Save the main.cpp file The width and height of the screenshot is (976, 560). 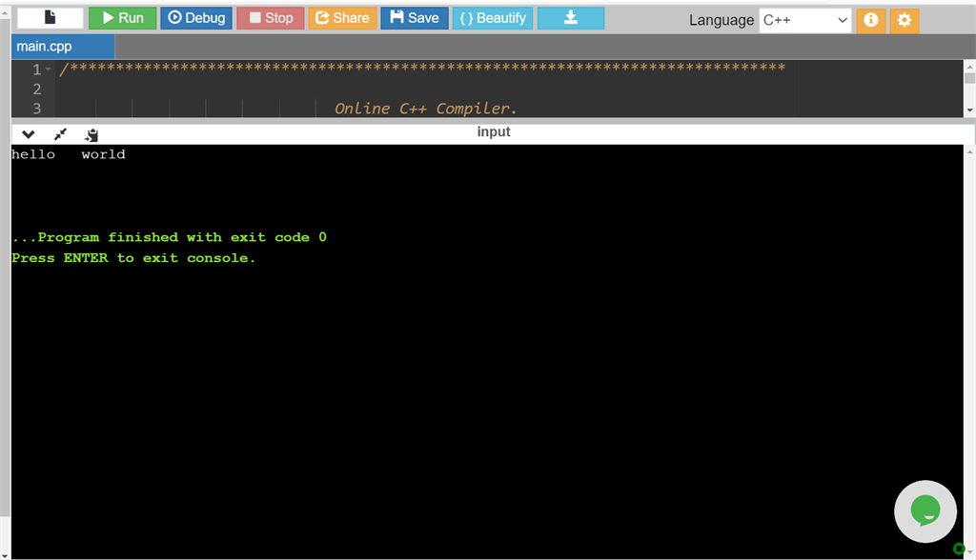414,17
